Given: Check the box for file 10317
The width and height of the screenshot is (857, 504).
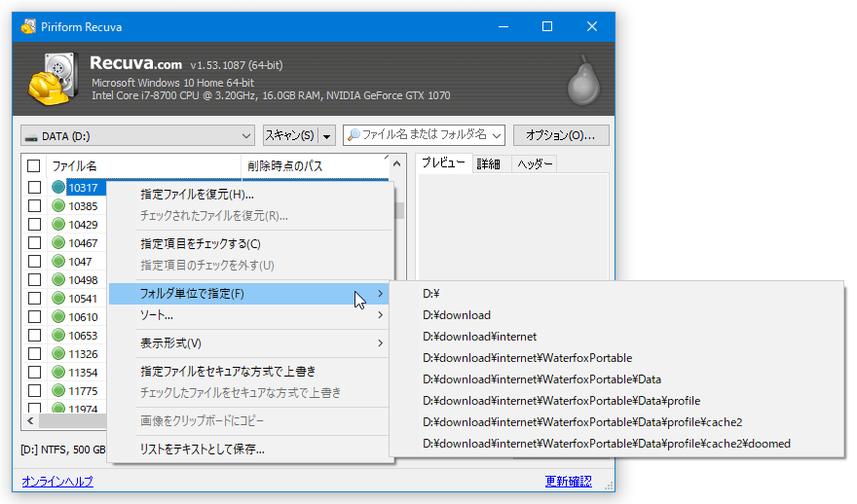Looking at the screenshot, I should pos(34,187).
